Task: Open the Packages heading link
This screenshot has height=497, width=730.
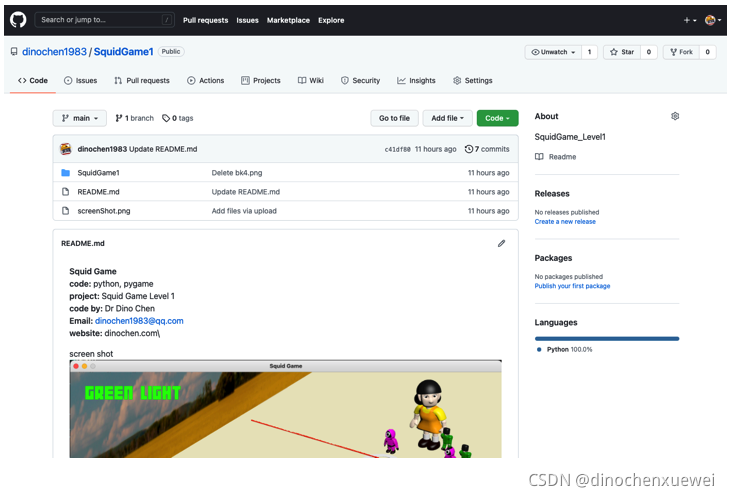Action: (553, 258)
